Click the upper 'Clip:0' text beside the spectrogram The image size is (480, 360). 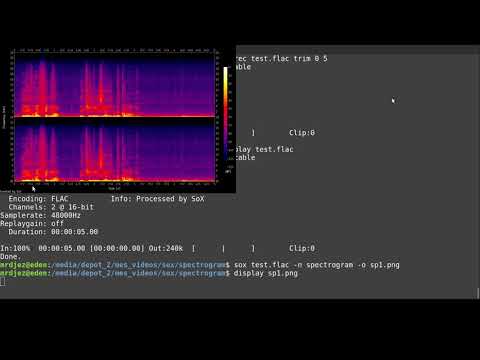[x=302, y=133]
